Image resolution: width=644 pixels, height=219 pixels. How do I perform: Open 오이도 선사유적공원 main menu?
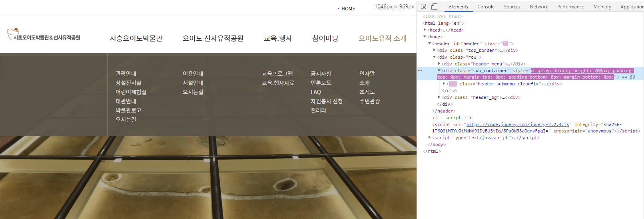pos(213,38)
